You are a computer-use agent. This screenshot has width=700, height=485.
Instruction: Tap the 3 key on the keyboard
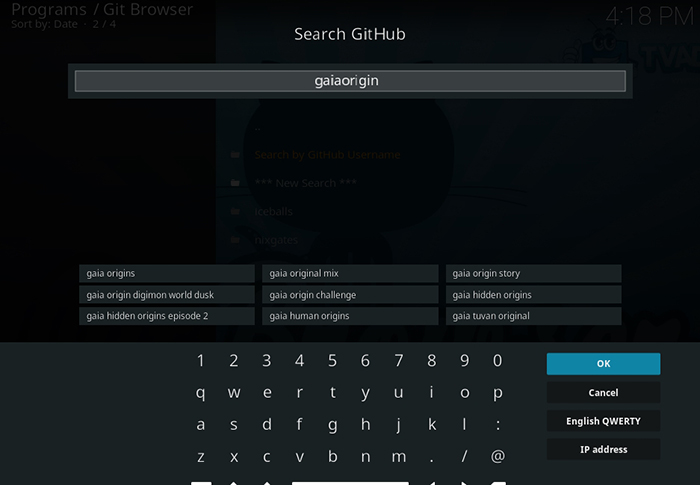[267, 360]
